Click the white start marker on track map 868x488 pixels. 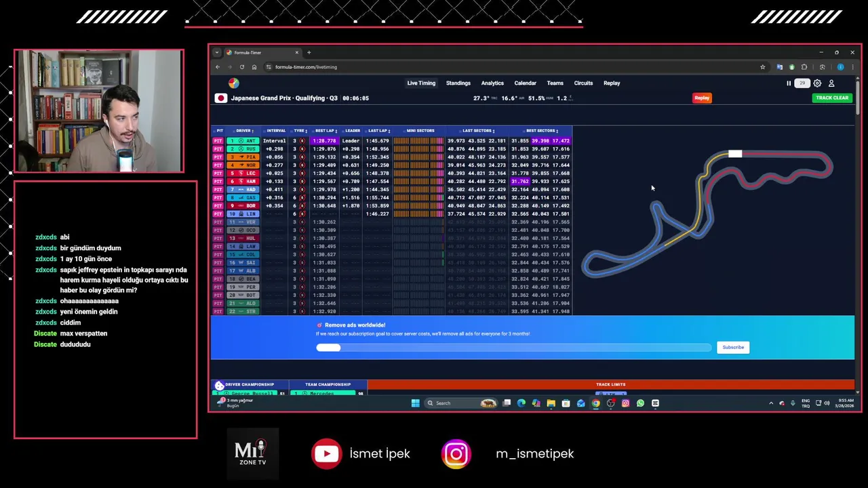pyautogui.click(x=735, y=154)
